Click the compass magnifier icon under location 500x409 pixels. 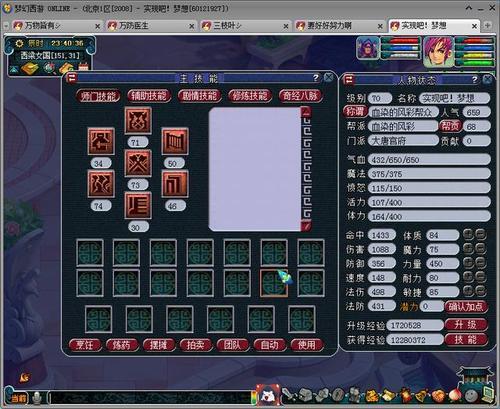tap(50, 68)
